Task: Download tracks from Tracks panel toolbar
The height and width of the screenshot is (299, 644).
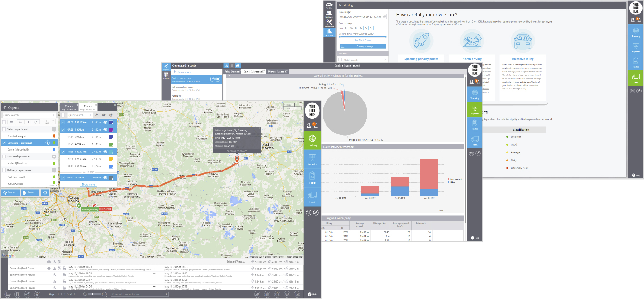Action: 97,115
